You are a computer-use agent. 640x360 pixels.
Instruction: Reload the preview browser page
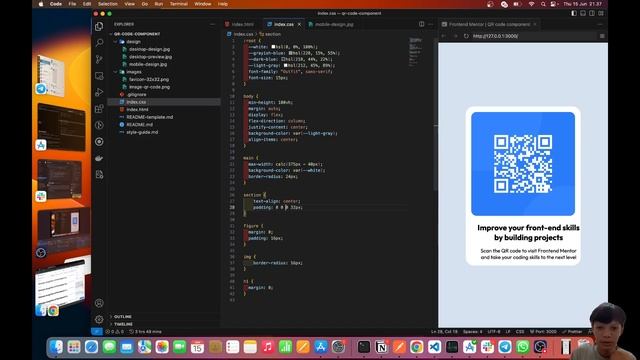pos(466,36)
